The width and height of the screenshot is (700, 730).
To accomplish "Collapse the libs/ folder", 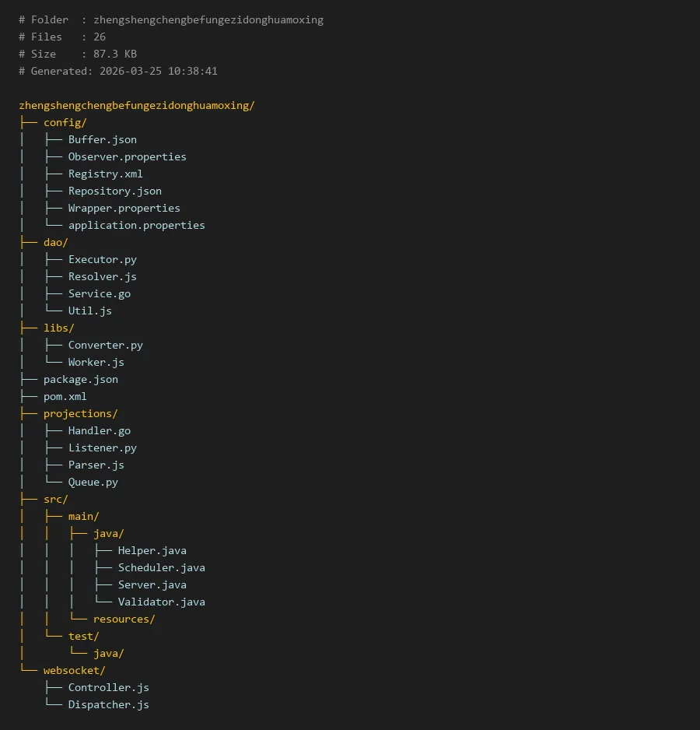I will coord(58,328).
